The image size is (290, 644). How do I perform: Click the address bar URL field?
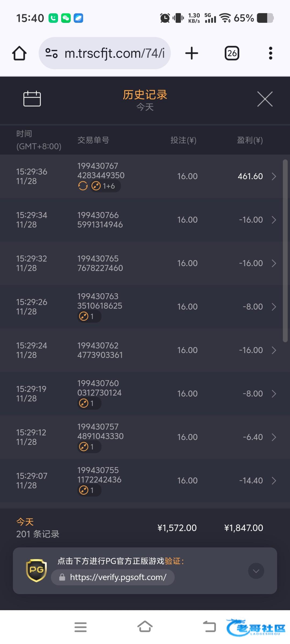point(114,53)
